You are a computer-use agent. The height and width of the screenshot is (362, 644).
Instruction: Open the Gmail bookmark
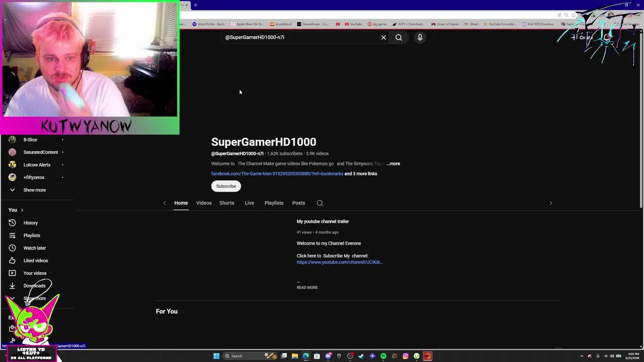(x=471, y=24)
